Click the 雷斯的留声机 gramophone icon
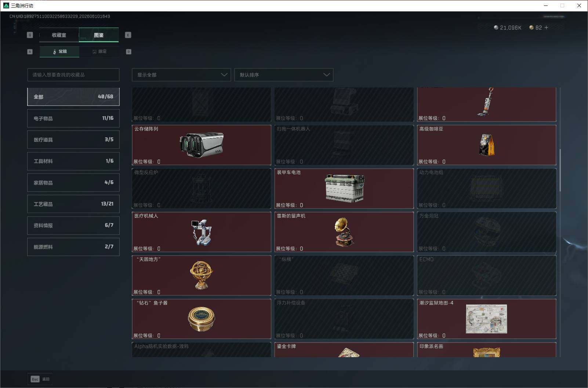The image size is (588, 388). tap(344, 231)
